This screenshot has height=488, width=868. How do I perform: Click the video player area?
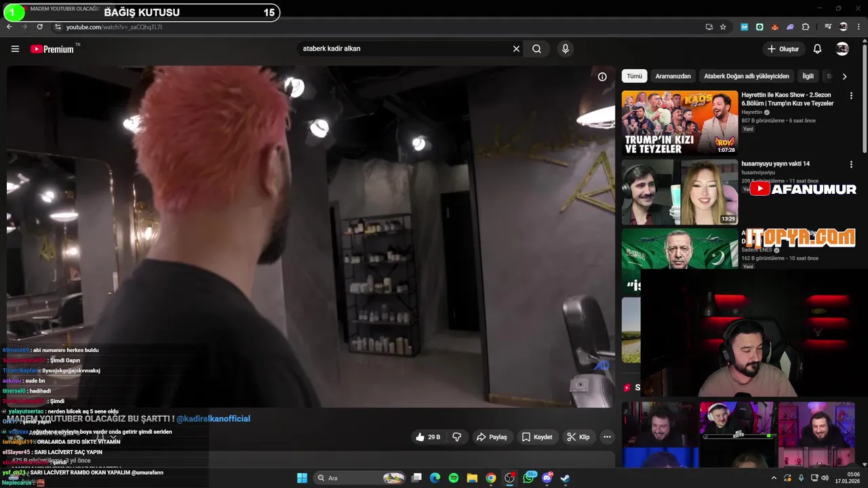point(311,237)
